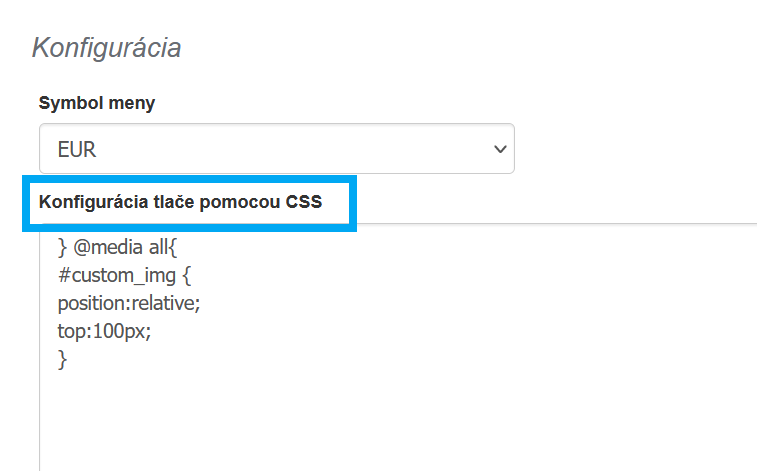The width and height of the screenshot is (757, 471).
Task: Place cursor on the '} @media all{' line
Action: click(117, 248)
